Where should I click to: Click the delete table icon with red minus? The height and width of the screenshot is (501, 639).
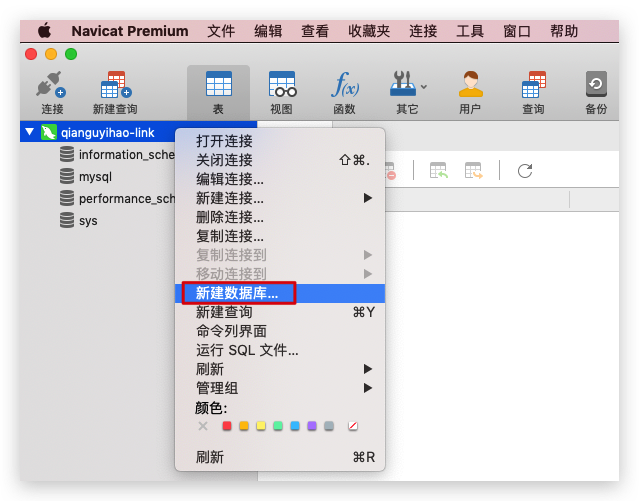[x=390, y=171]
